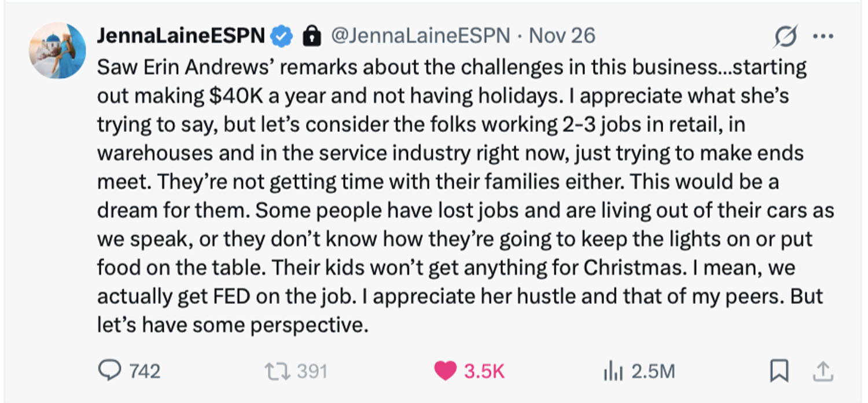This screenshot has height=403, width=868.
Task: Click the JennaLaineESPN display name
Action: [181, 36]
